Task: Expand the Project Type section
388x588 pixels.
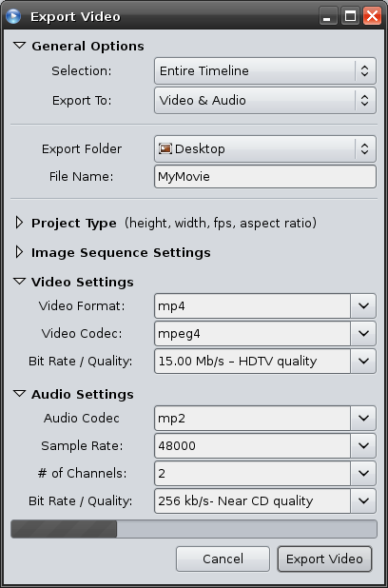Action: 19,223
